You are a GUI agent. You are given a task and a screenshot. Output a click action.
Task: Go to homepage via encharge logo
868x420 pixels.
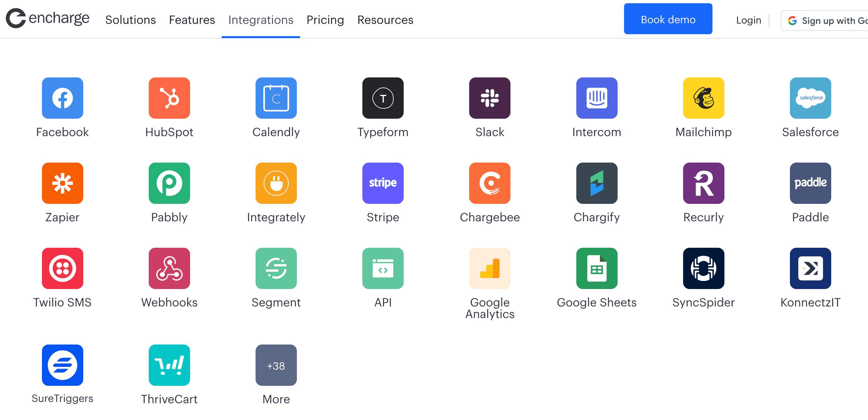tap(47, 18)
